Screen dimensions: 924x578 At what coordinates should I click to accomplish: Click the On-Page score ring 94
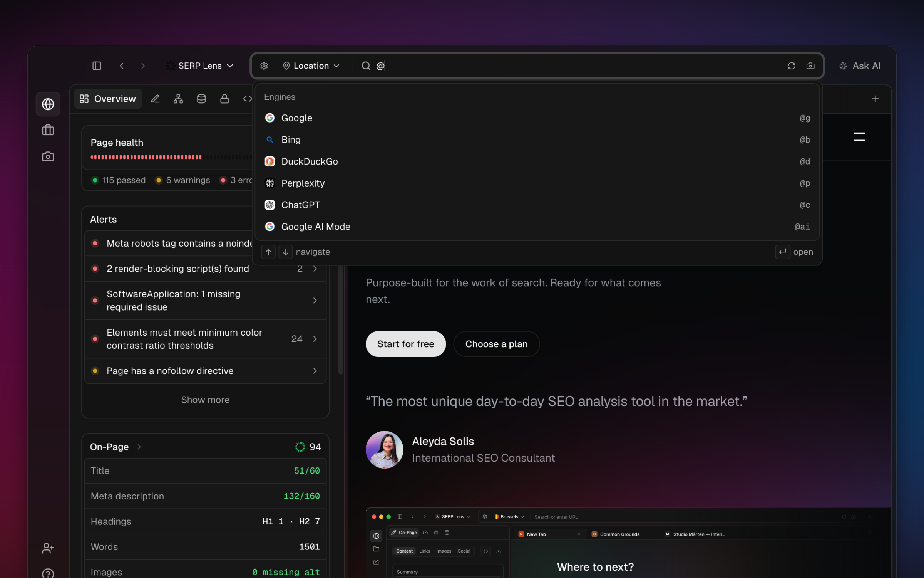300,447
